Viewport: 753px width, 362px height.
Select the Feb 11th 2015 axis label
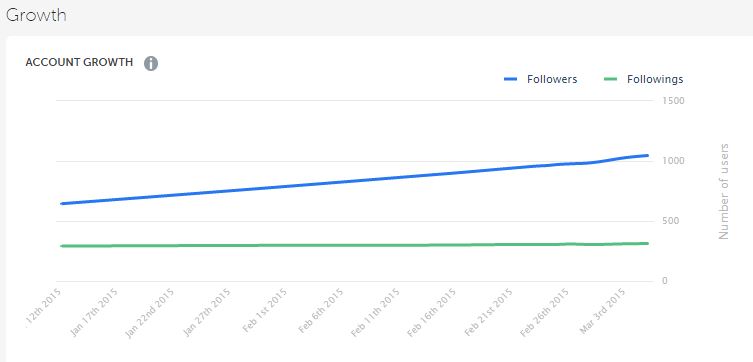375,312
